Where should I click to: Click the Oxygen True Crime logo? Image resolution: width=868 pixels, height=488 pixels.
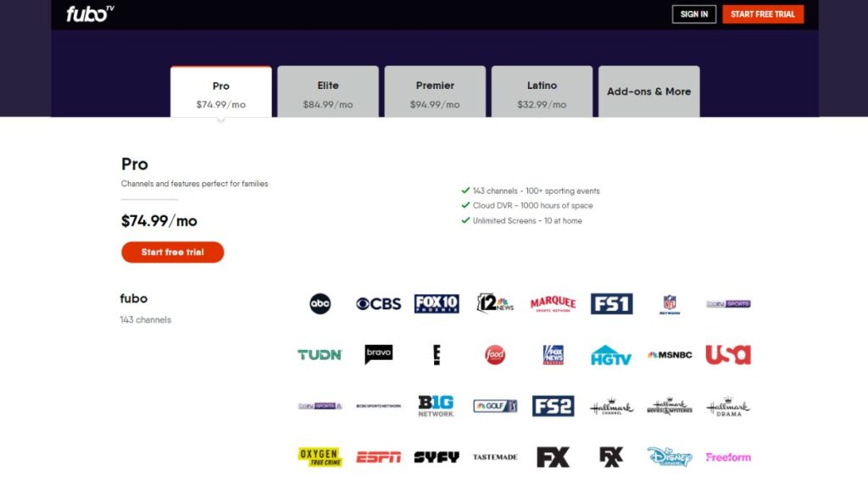pyautogui.click(x=320, y=457)
